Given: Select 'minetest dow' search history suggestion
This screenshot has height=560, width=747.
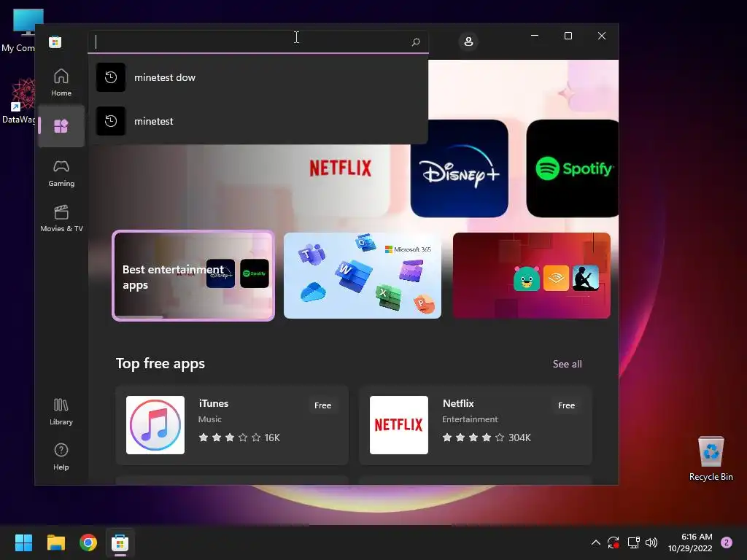Looking at the screenshot, I should [x=258, y=77].
